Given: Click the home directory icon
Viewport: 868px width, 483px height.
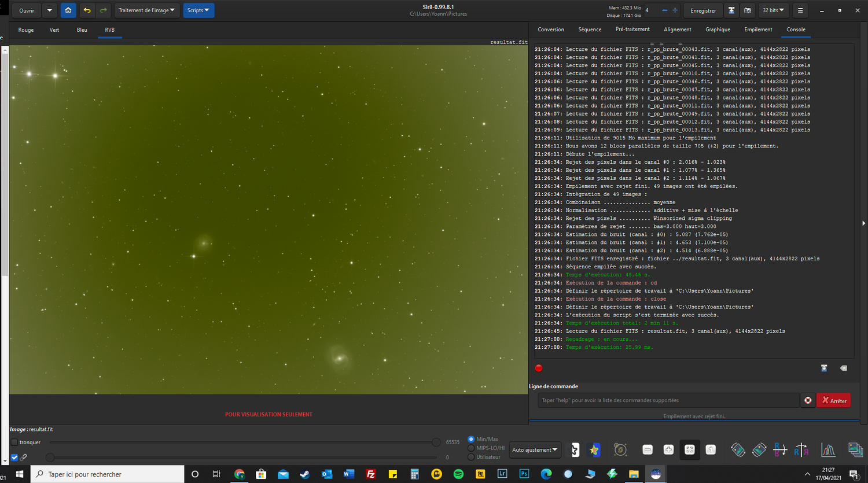Looking at the screenshot, I should (x=68, y=10).
